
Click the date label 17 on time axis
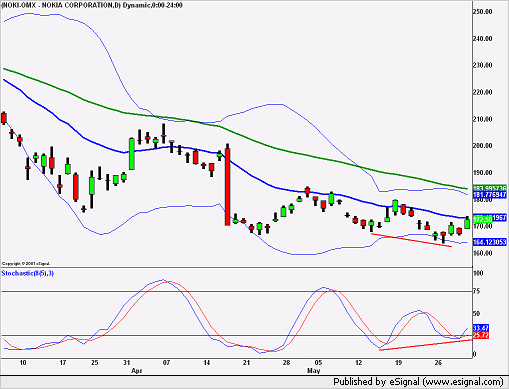click(x=63, y=363)
